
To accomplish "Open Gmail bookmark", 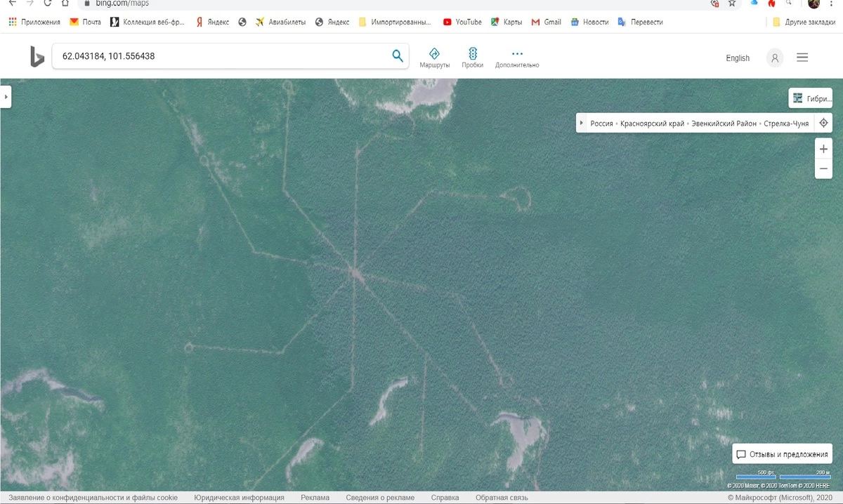I will tap(546, 22).
